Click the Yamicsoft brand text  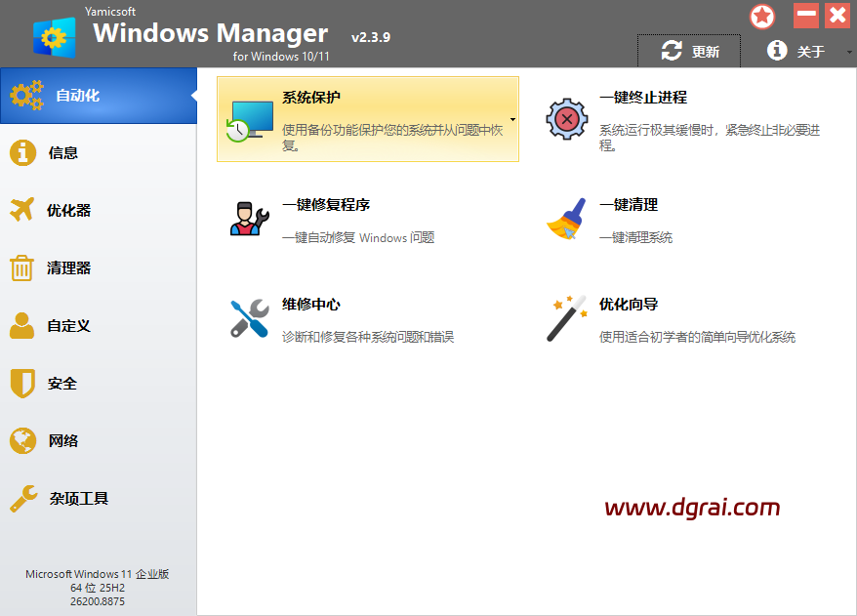[x=110, y=11]
